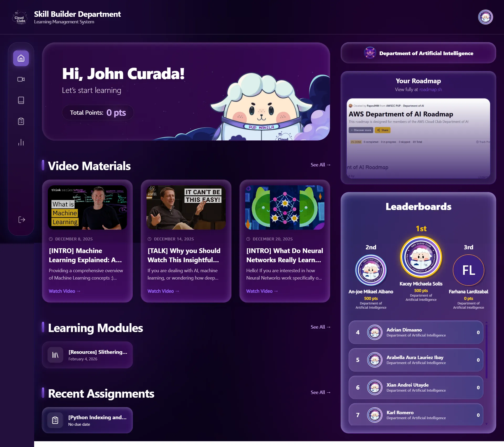The height and width of the screenshot is (447, 504).
Task: Open the neural network cartoon thumbnail
Action: 285,207
